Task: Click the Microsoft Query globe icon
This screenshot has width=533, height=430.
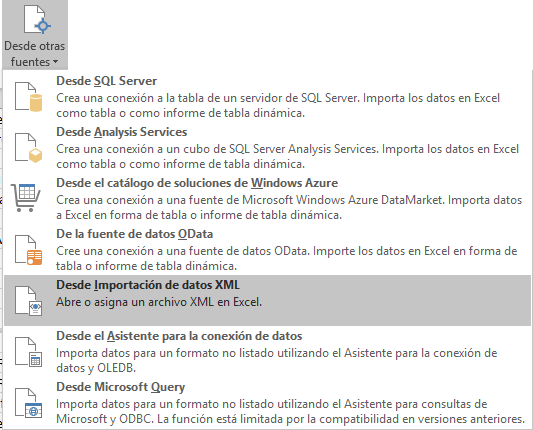Action: (28, 403)
